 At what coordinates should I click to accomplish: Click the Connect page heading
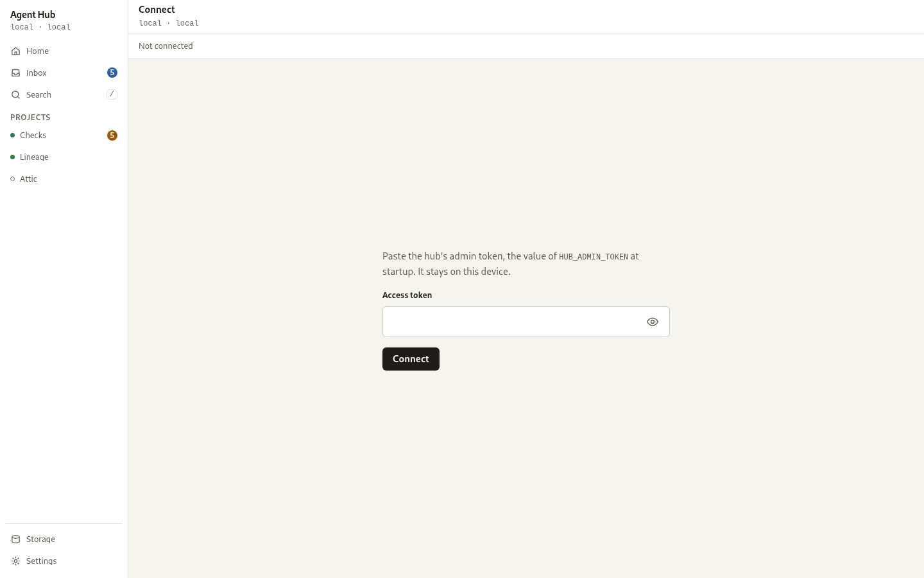click(157, 10)
